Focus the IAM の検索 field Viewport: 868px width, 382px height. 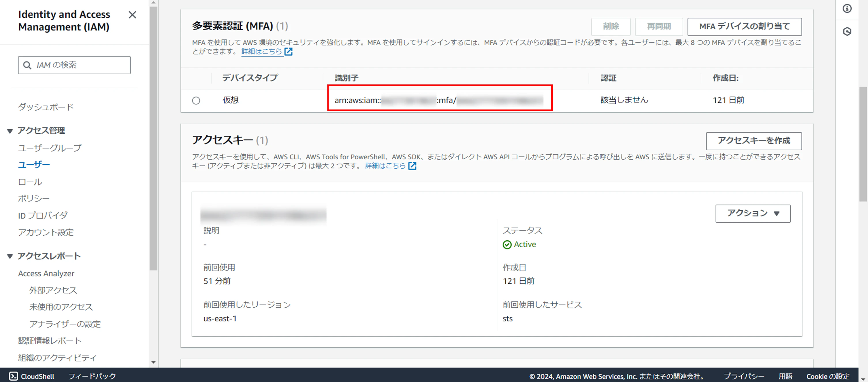point(74,65)
